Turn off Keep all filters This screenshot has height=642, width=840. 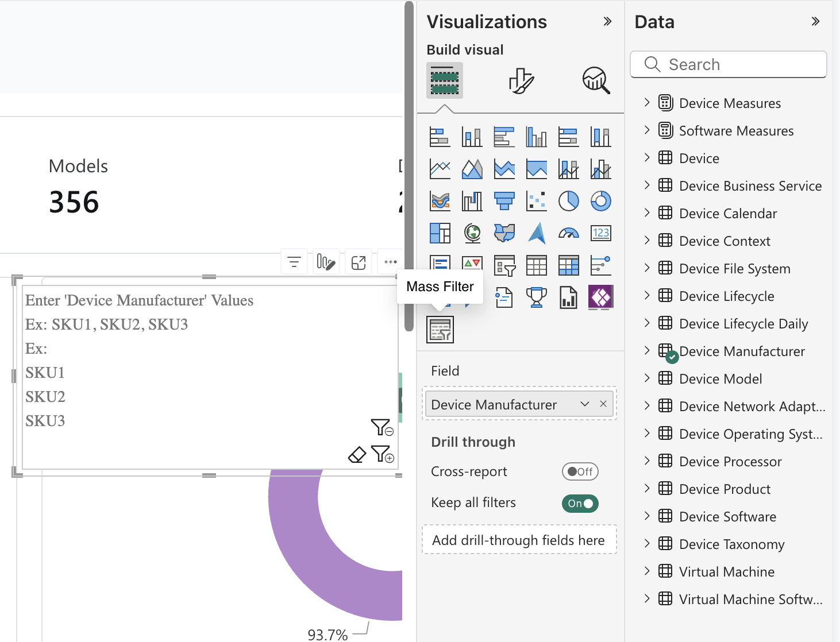coord(580,504)
